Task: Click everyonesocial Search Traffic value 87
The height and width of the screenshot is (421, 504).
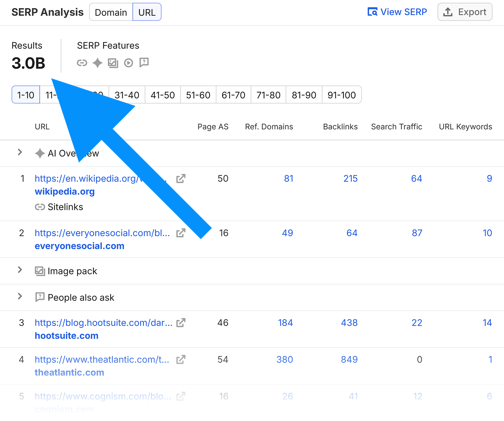Action: pos(417,233)
